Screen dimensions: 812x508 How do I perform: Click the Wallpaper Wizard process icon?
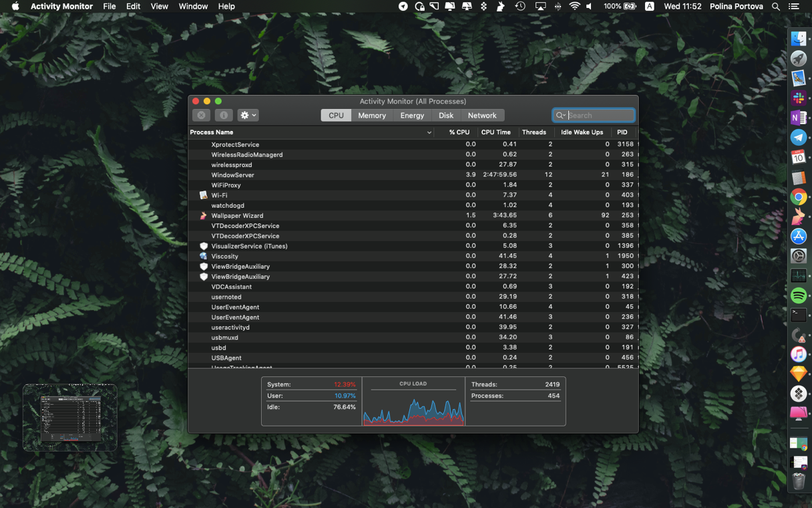tap(204, 215)
